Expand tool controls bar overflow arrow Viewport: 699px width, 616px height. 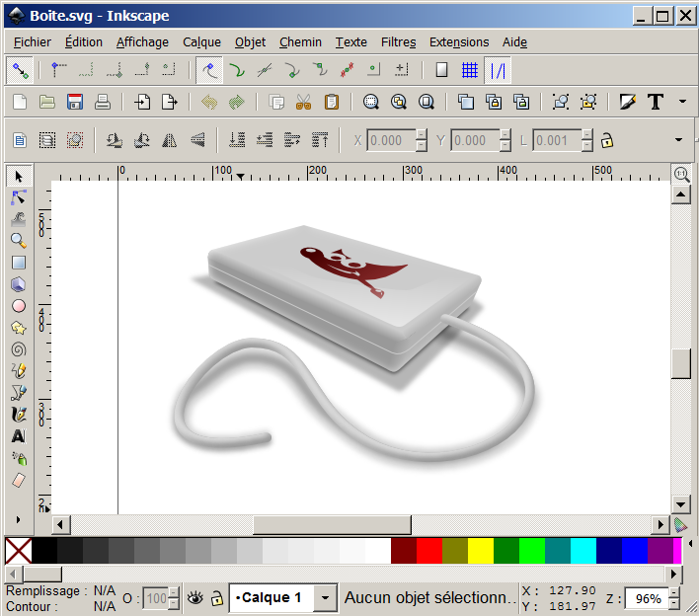[678, 140]
